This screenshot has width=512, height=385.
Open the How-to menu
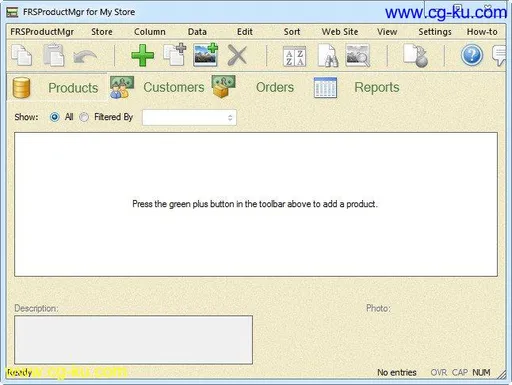coord(482,32)
